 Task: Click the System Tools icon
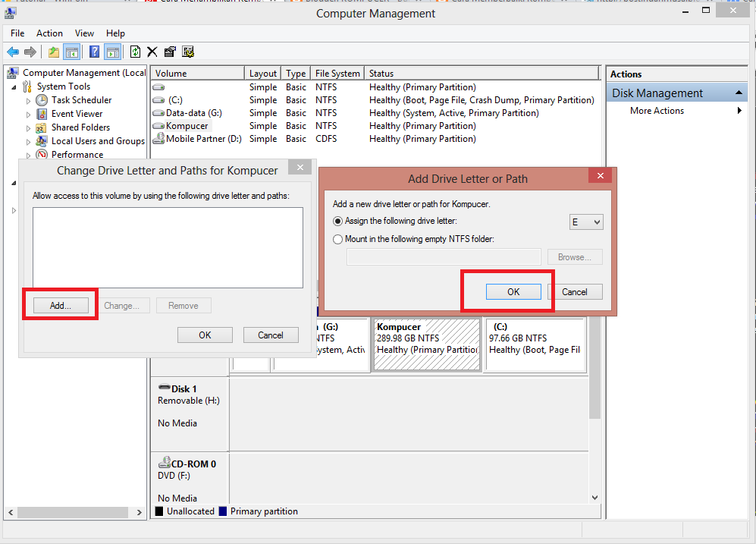(x=27, y=86)
